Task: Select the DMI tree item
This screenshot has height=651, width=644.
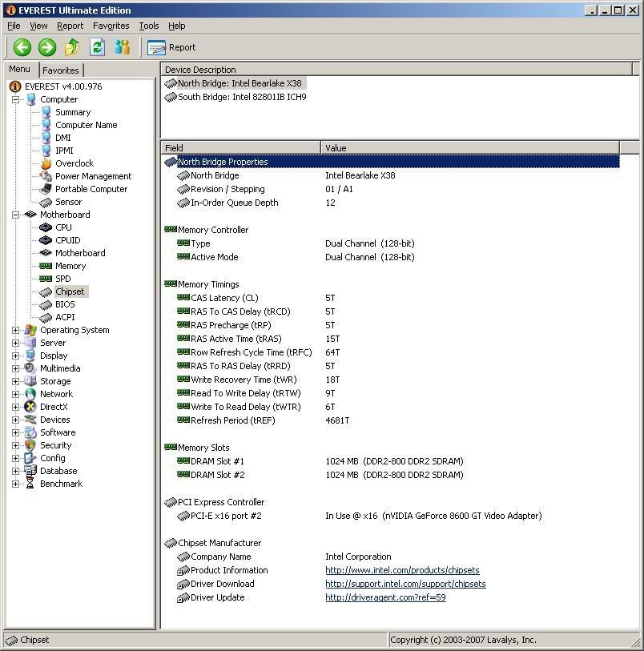Action: pos(63,138)
